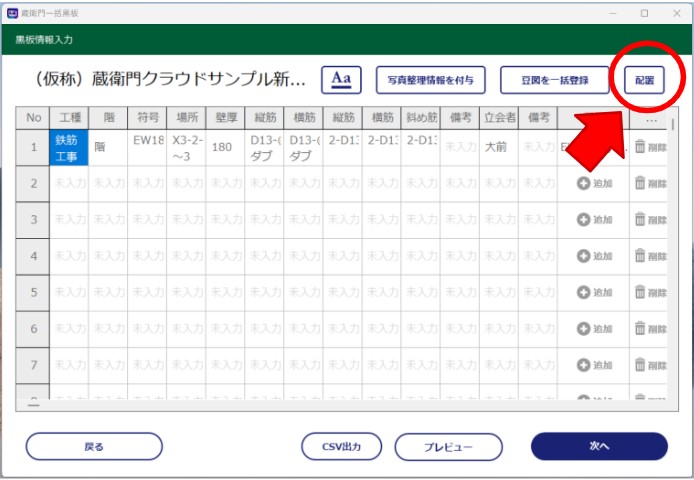This screenshot has height=480, width=694.
Task: Click the 壁厚 column header
Action: pyautogui.click(x=225, y=118)
